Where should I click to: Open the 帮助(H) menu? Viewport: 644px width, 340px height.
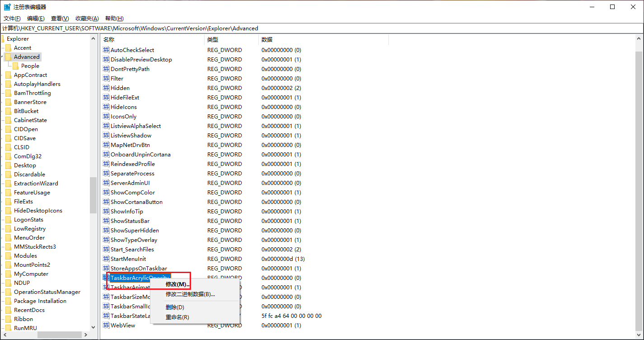click(114, 19)
